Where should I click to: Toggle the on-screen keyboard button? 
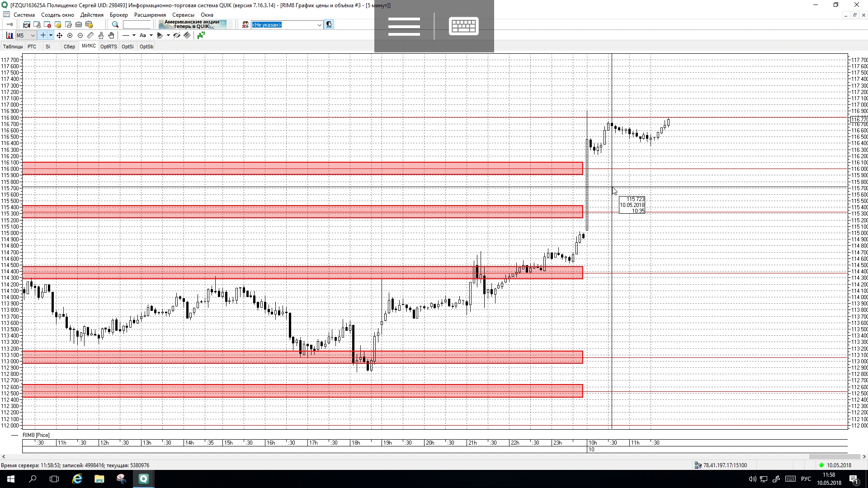click(463, 26)
